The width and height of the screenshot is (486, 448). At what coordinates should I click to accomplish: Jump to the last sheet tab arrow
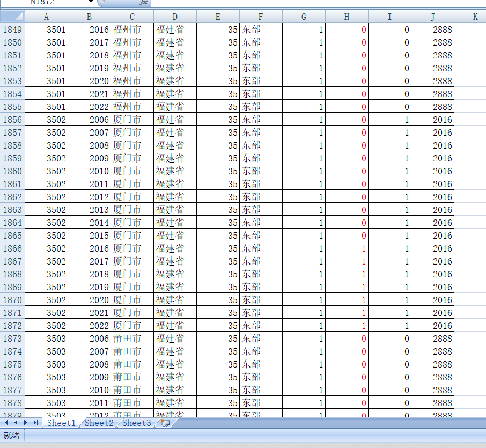point(35,423)
